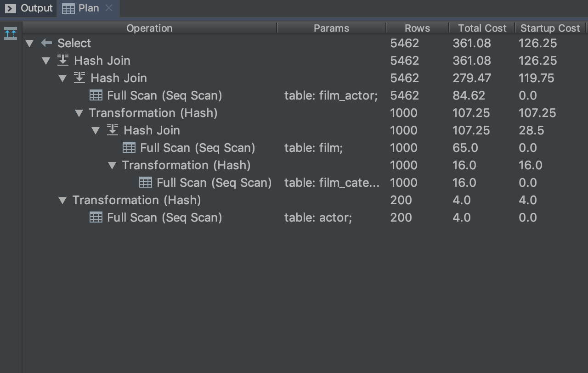Switch to the Output tab
The height and width of the screenshot is (373, 588).
28,8
